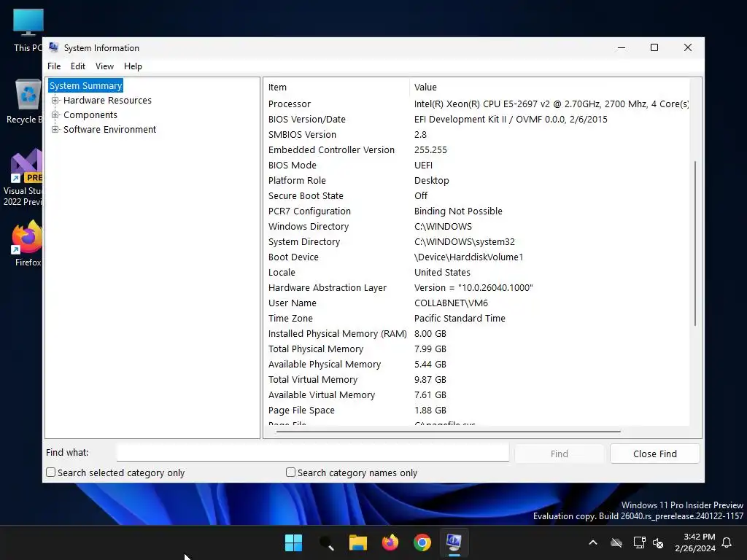747x560 pixels.
Task: Click the Find button
Action: pos(560,454)
